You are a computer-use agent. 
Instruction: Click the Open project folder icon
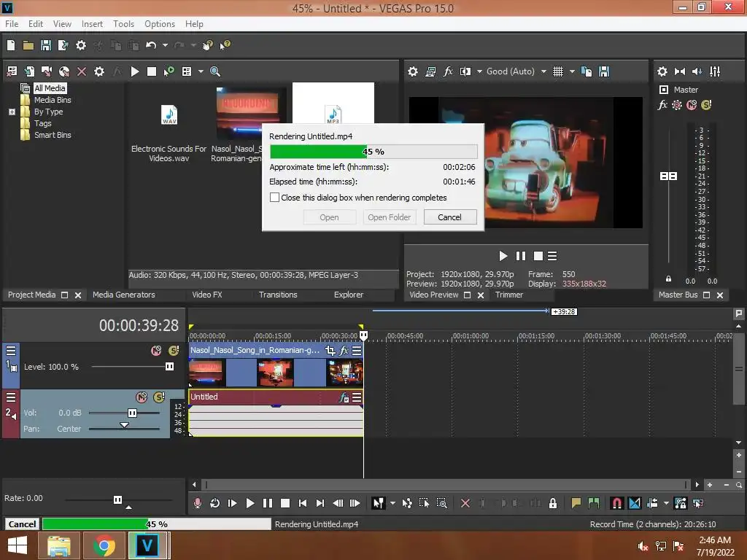click(28, 45)
